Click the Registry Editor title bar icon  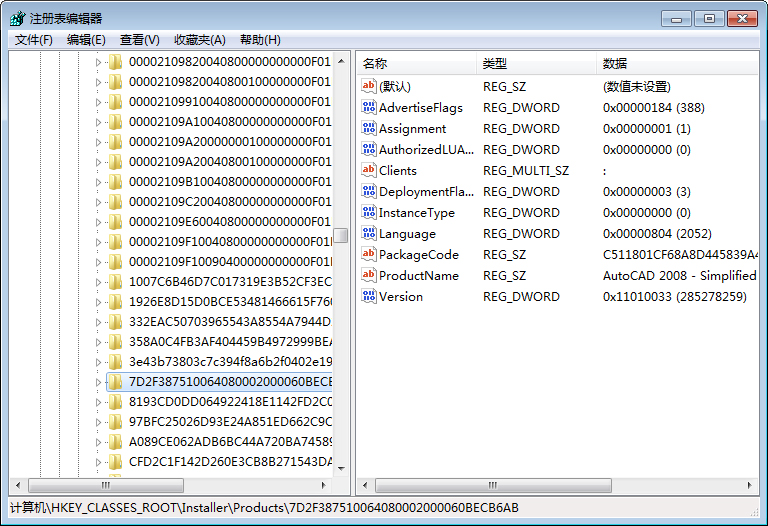(x=18, y=19)
